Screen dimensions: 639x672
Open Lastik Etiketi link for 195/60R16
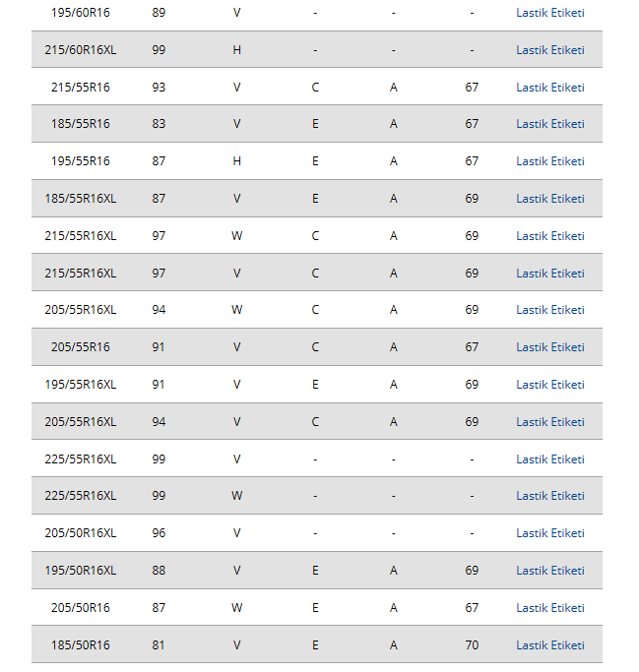[x=549, y=13]
